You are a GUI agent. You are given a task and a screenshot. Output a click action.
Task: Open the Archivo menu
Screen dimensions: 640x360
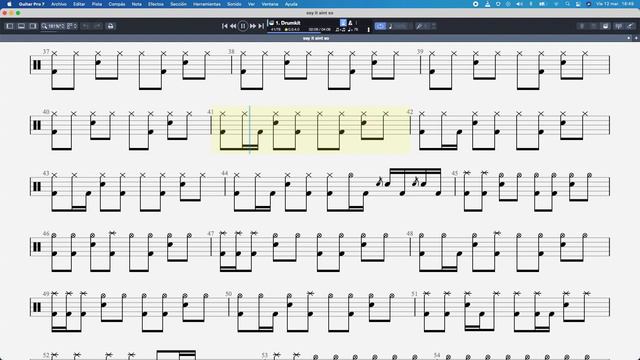click(59, 4)
